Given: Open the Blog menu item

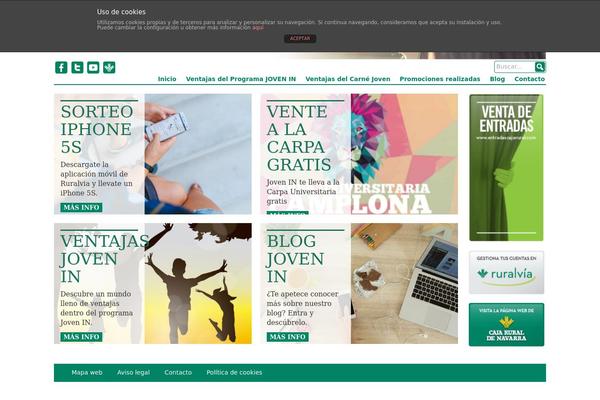Looking at the screenshot, I should [497, 79].
